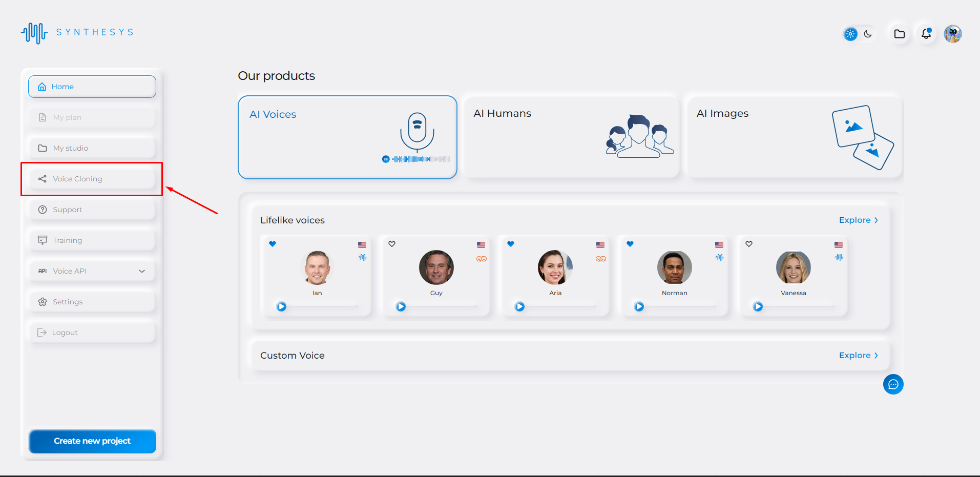Seek within Ian's audio progress bar
Image resolution: width=980 pixels, height=477 pixels.
pyautogui.click(x=323, y=306)
